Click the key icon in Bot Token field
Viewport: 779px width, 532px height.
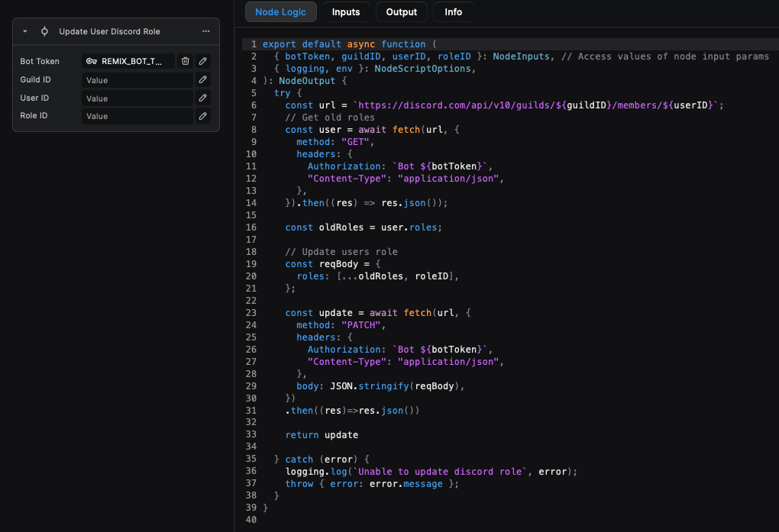click(x=92, y=61)
